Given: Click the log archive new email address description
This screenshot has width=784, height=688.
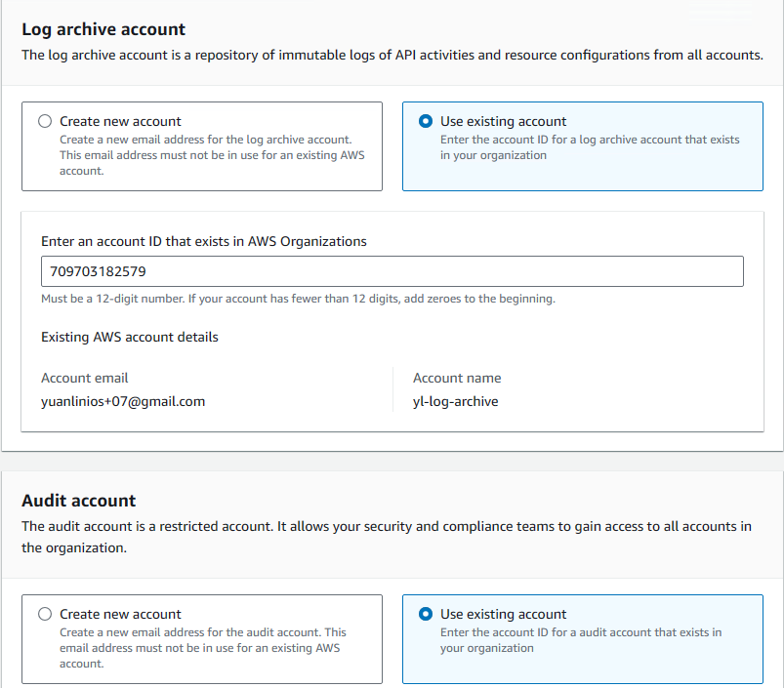Looking at the screenshot, I should tap(212, 155).
